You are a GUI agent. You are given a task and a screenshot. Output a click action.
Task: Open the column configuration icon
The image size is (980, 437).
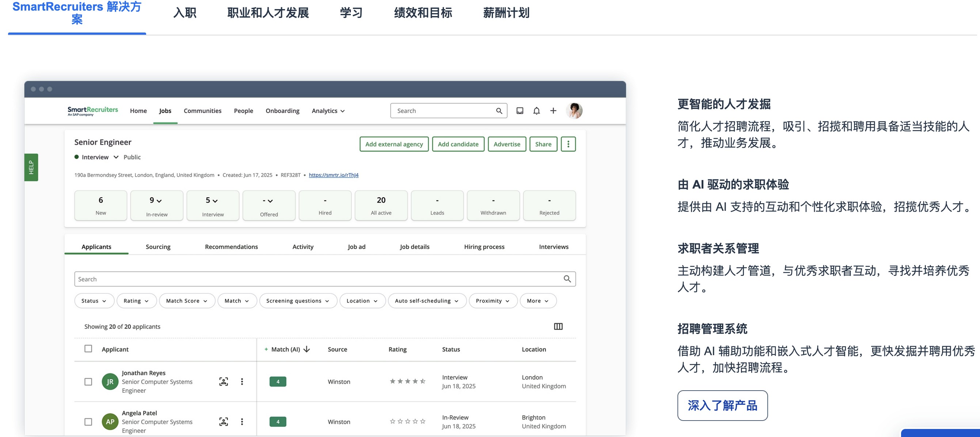point(558,326)
